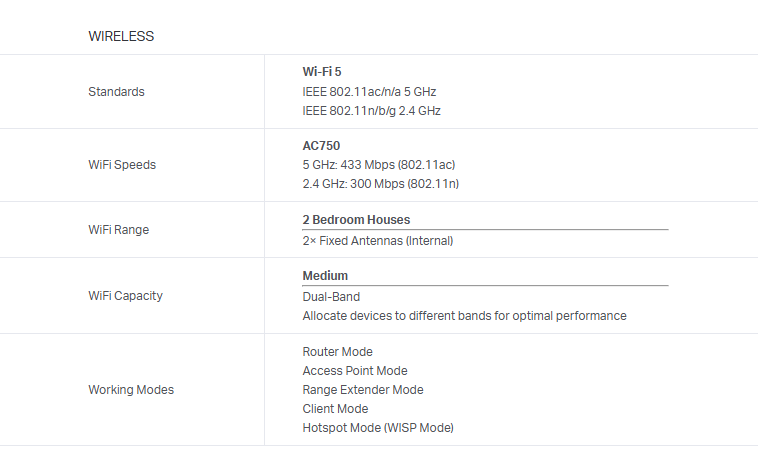
Task: Click Hotspot (WISP Mode) entry
Action: (377, 428)
